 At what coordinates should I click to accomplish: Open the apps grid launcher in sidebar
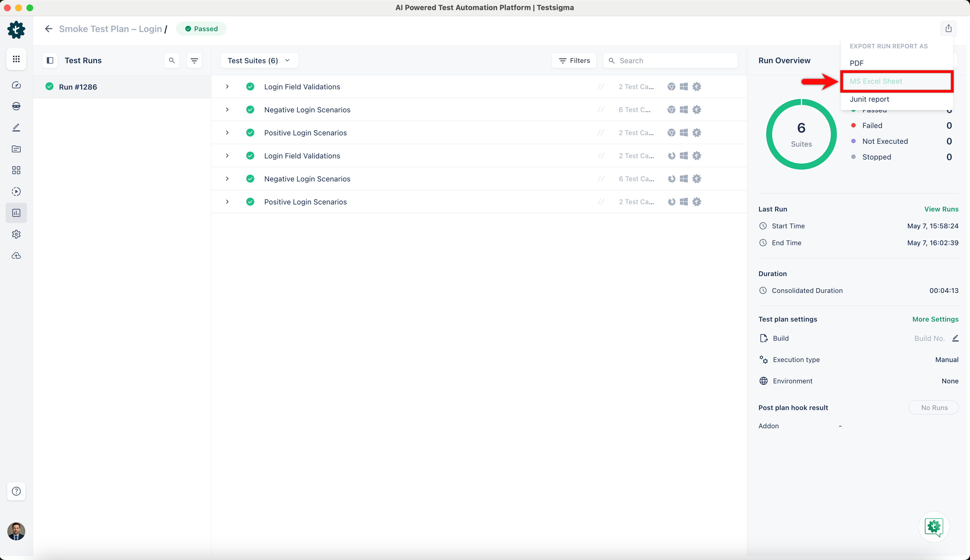click(x=16, y=59)
